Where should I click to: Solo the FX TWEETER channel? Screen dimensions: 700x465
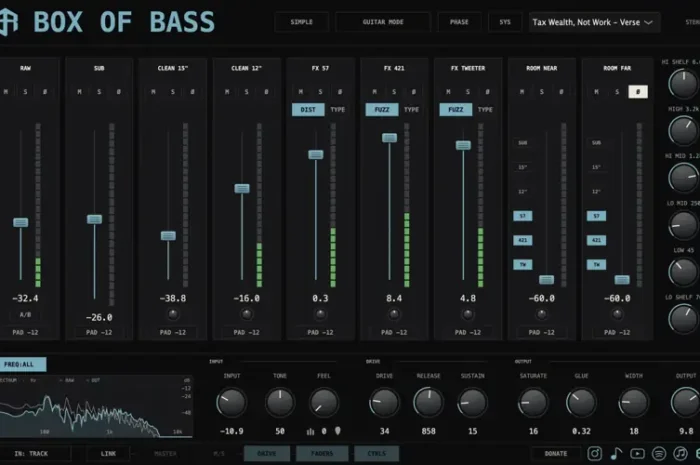[x=468, y=92]
